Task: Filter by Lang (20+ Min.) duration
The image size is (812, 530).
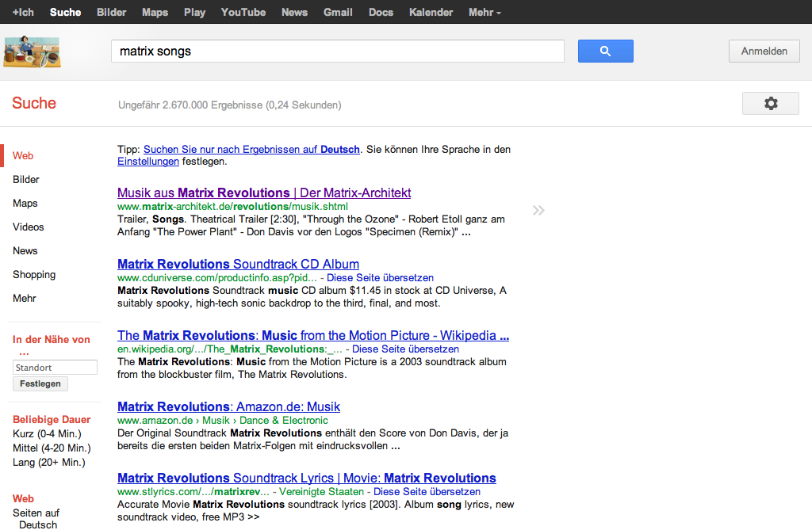Action: (x=49, y=462)
